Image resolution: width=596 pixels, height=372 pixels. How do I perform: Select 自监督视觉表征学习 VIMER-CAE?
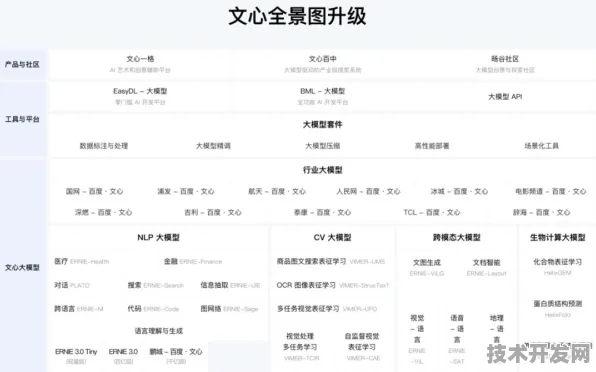362,347
